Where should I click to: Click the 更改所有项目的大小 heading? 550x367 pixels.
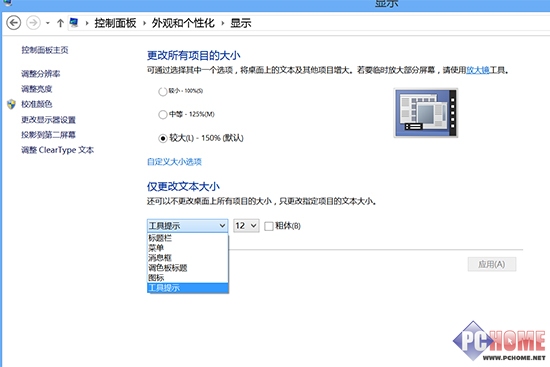[193, 55]
